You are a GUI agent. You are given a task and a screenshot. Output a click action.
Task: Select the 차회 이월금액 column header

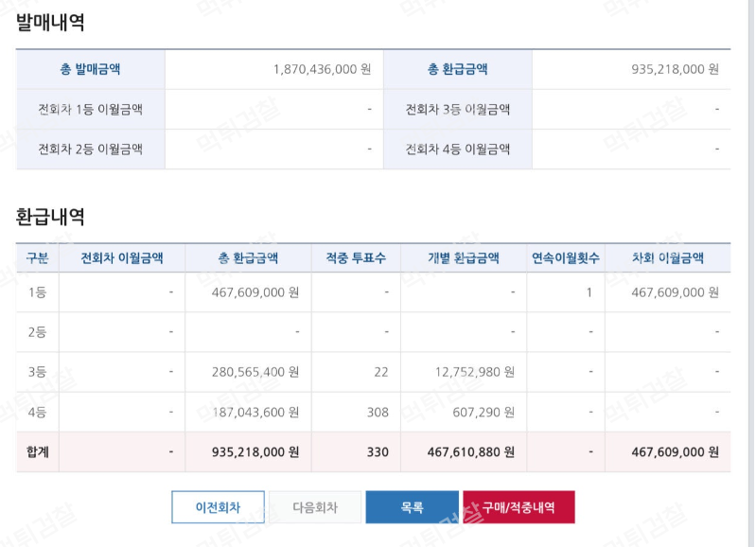[668, 258]
